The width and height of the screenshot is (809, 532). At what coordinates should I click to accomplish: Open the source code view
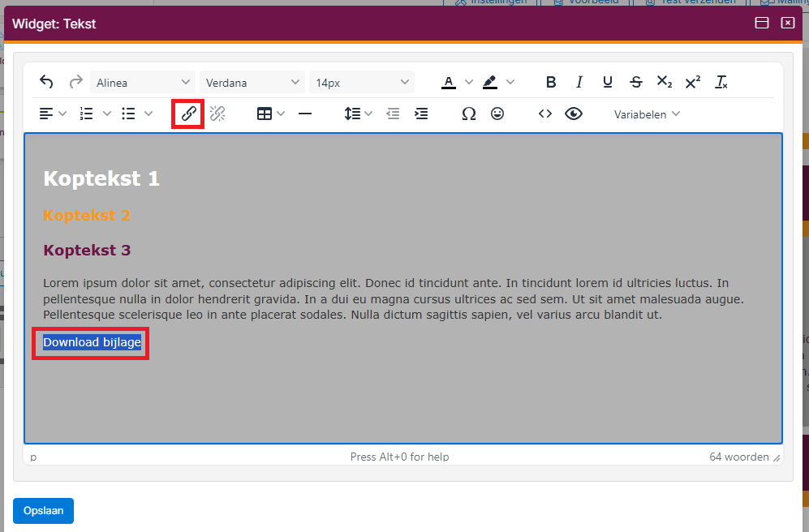[545, 114]
